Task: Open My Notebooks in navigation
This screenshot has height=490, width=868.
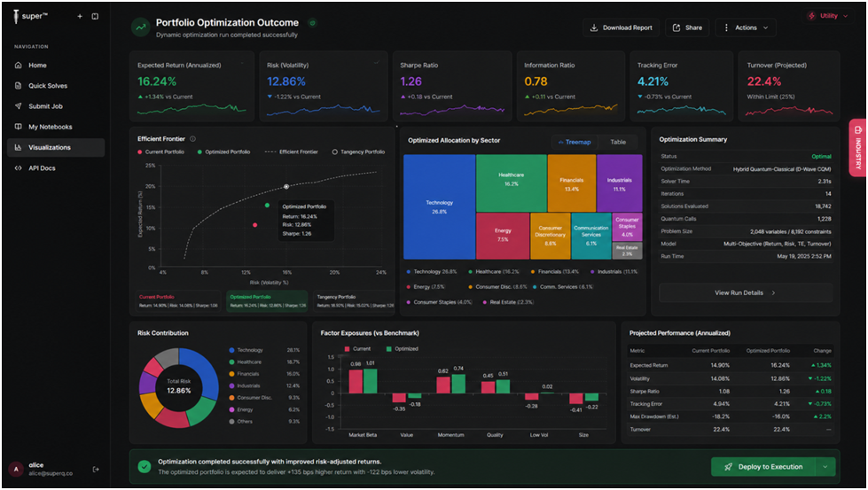Action: (56, 127)
